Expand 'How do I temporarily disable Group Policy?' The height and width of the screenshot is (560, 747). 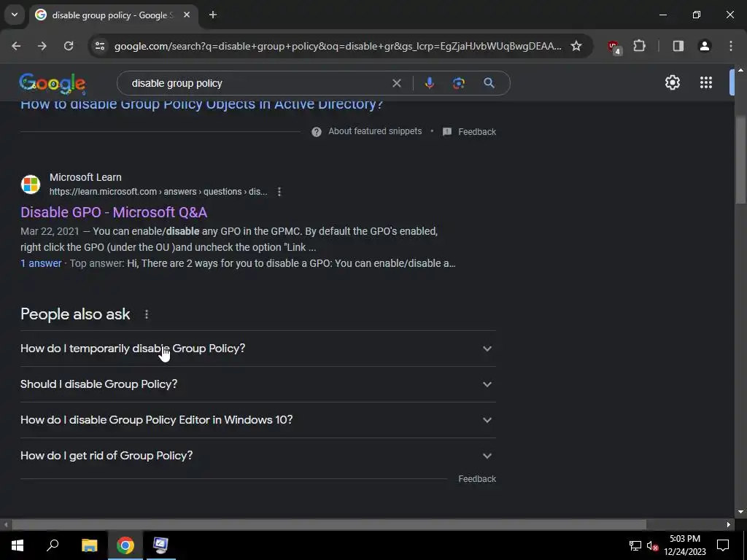click(258, 349)
